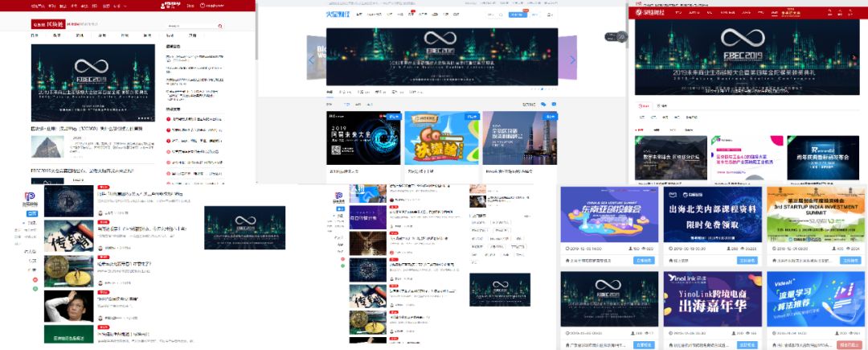Click the top-left FBEC 2019 banner

pos(92,82)
